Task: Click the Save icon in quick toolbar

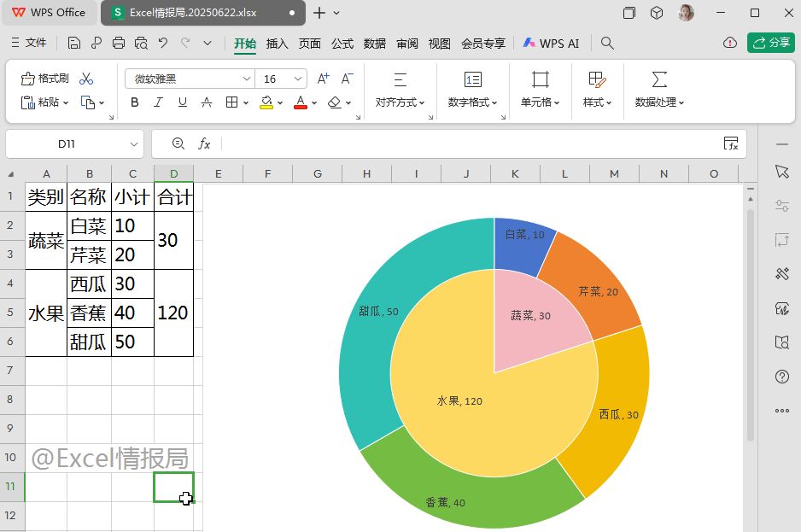Action: click(74, 43)
